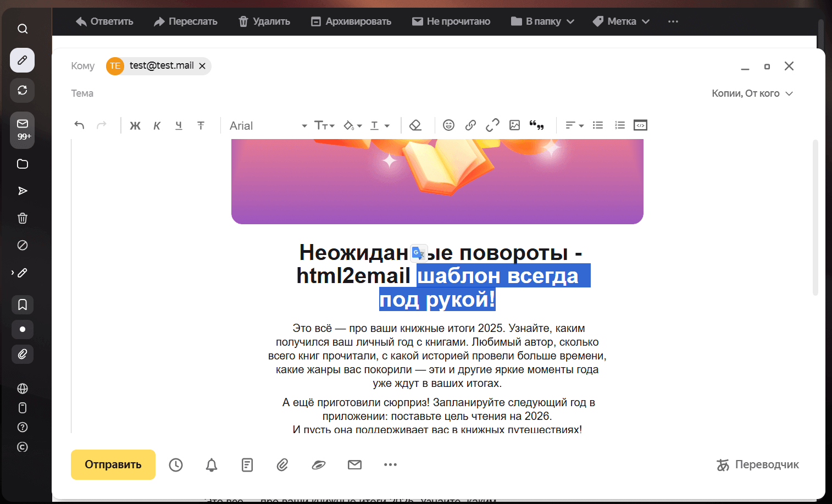This screenshot has height=504, width=832.
Task: Clear formatting with the eraser icon
Action: click(x=415, y=125)
